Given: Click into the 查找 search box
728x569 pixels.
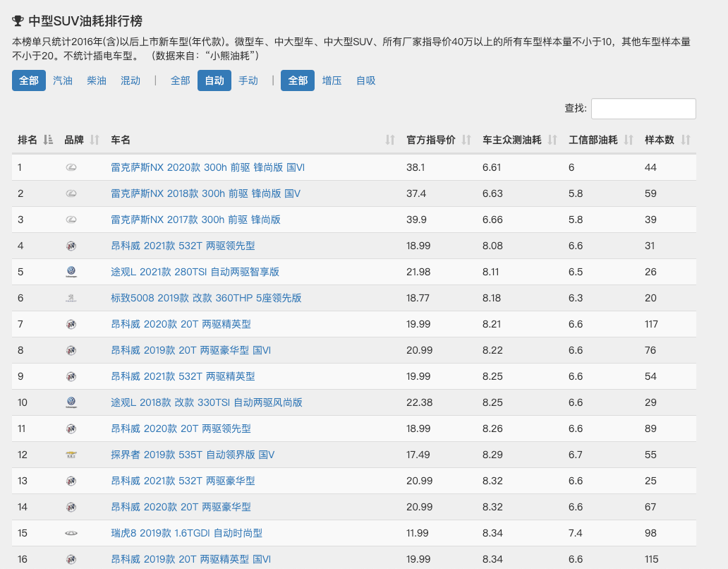Looking at the screenshot, I should click(x=643, y=109).
